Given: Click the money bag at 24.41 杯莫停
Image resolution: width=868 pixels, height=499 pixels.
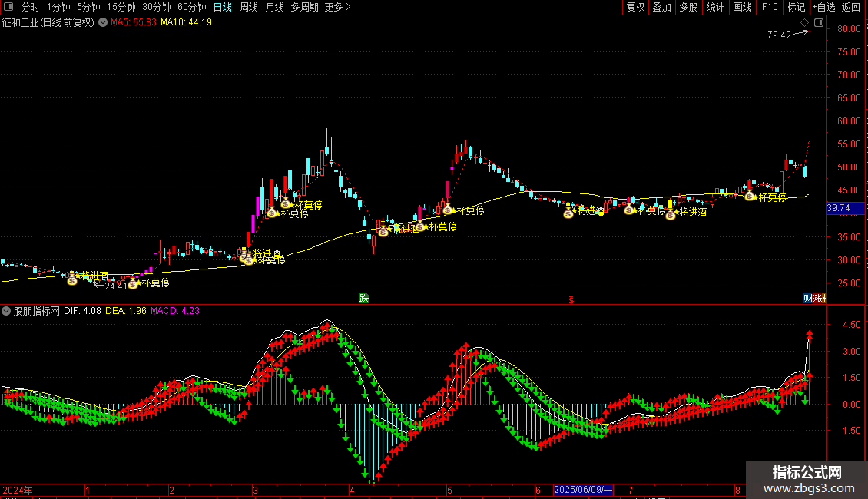Looking at the screenshot, I should pyautogui.click(x=133, y=284).
